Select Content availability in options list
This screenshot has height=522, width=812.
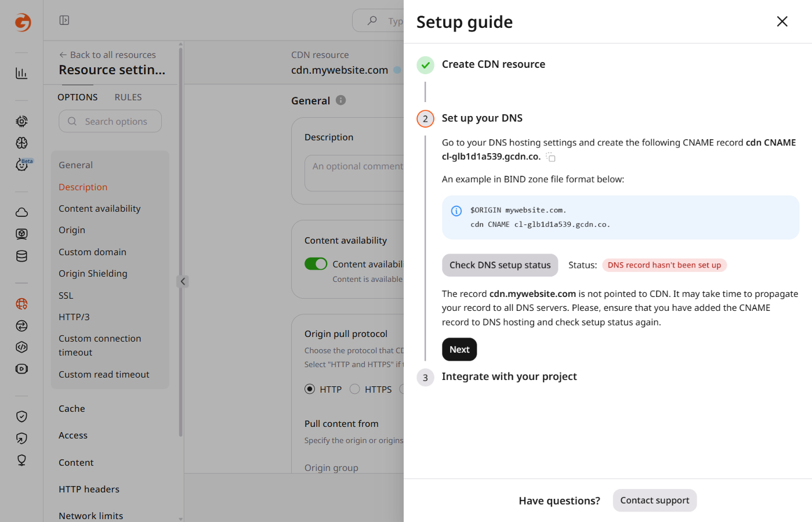[x=99, y=208]
